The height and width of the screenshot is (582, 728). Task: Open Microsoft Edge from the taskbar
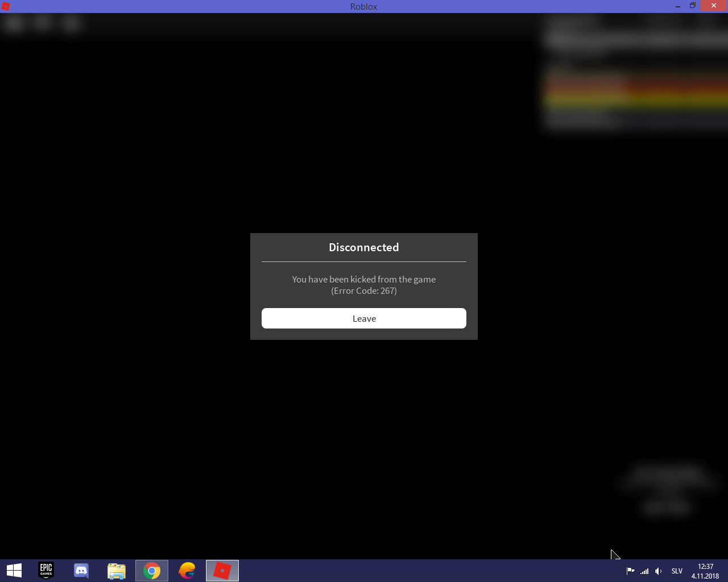coord(187,571)
